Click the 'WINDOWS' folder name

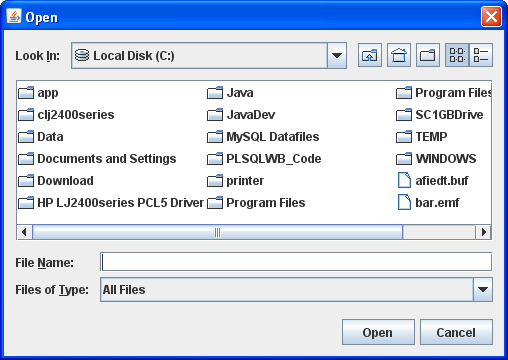[446, 159]
